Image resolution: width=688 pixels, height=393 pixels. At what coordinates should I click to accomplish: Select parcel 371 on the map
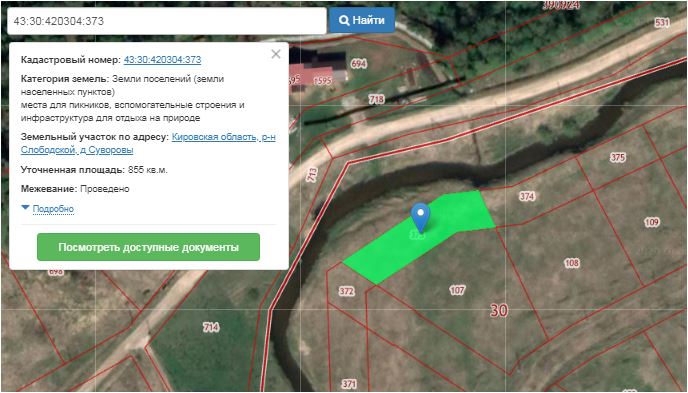(349, 384)
